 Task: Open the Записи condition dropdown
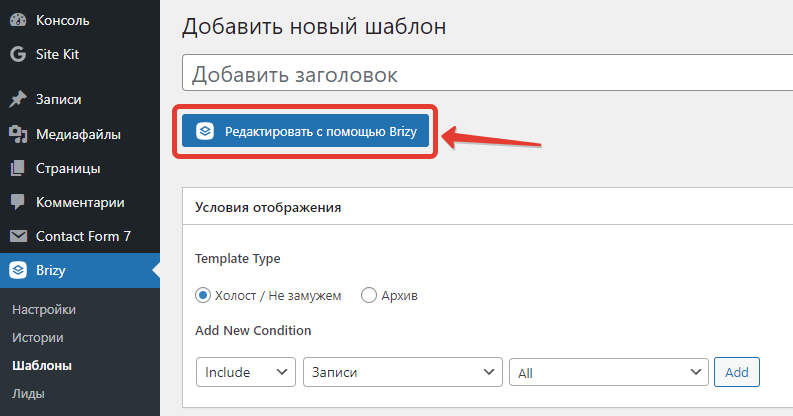coord(403,372)
